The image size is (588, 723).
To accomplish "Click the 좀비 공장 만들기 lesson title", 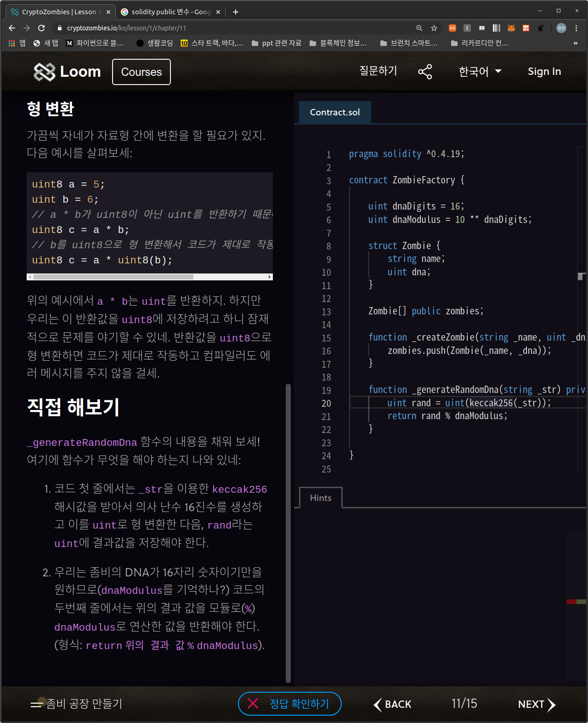I will point(84,704).
